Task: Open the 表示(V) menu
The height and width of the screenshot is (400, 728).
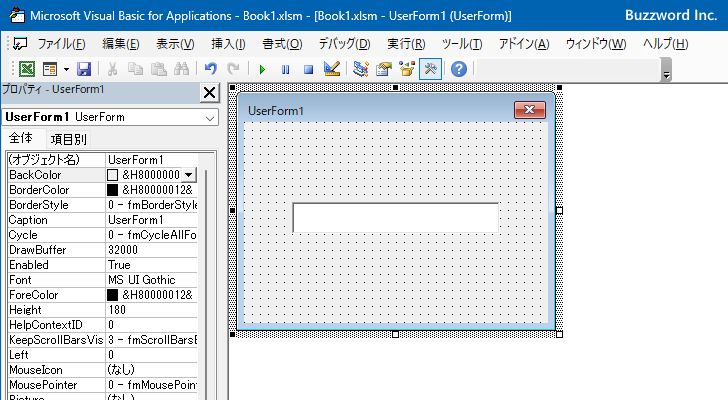Action: [x=175, y=44]
